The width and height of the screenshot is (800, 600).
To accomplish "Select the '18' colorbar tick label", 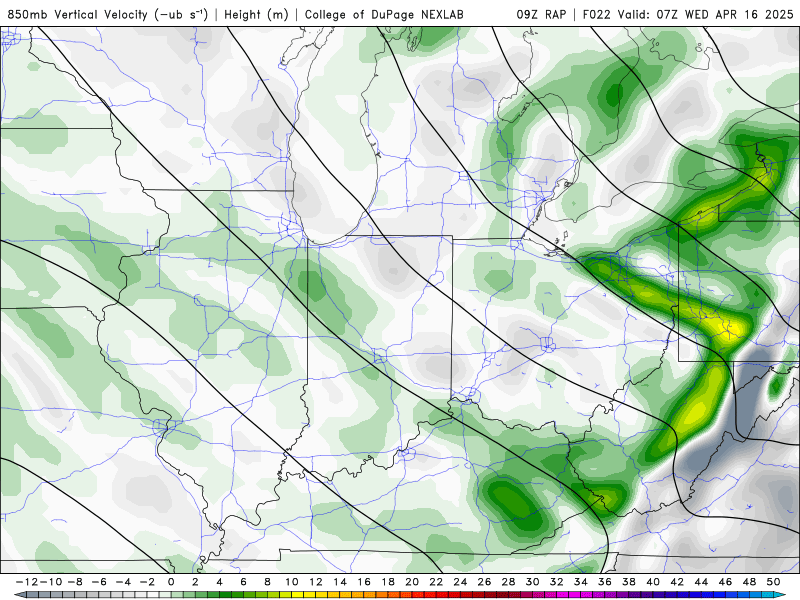I will (x=388, y=582).
